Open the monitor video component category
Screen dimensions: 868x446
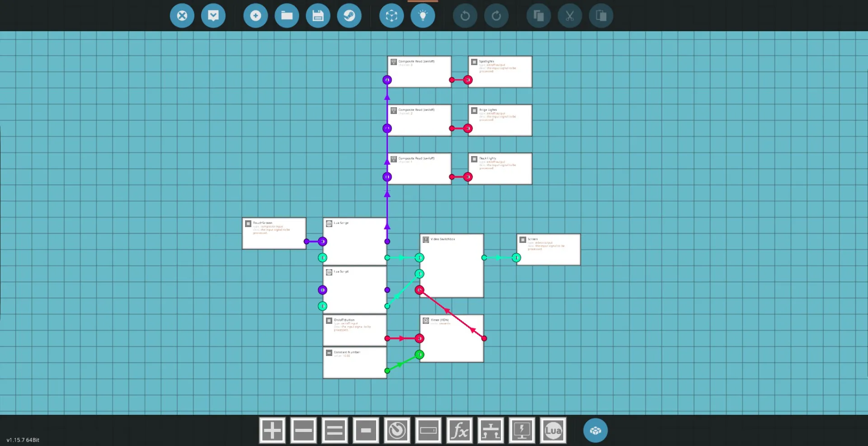pos(522,430)
